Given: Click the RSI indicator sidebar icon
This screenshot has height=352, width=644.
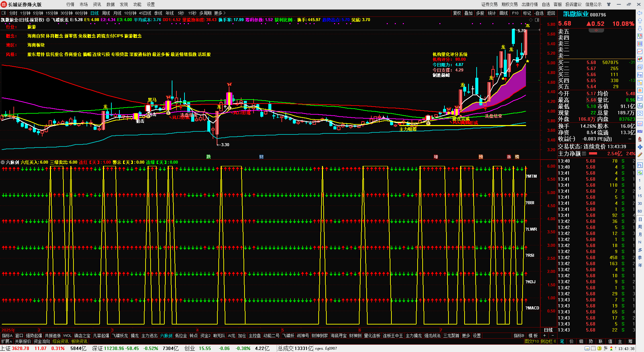Looking at the screenshot, I should click(640, 131).
